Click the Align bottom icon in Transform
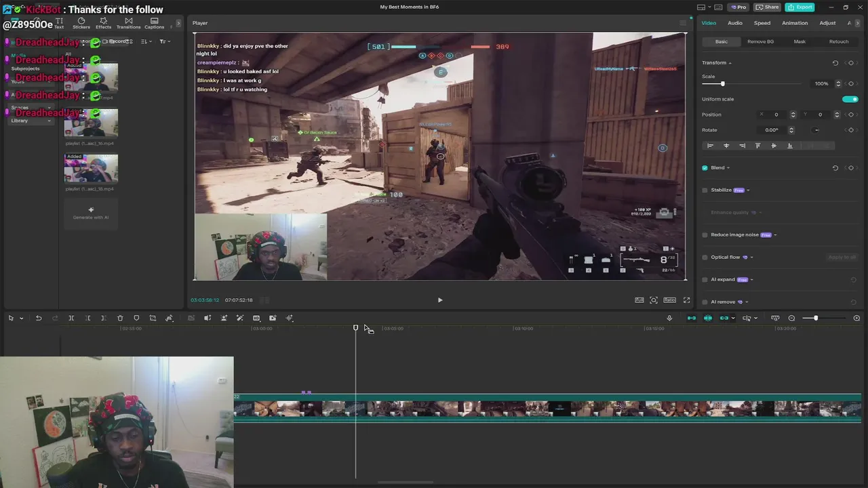This screenshot has height=488, width=868. click(789, 146)
